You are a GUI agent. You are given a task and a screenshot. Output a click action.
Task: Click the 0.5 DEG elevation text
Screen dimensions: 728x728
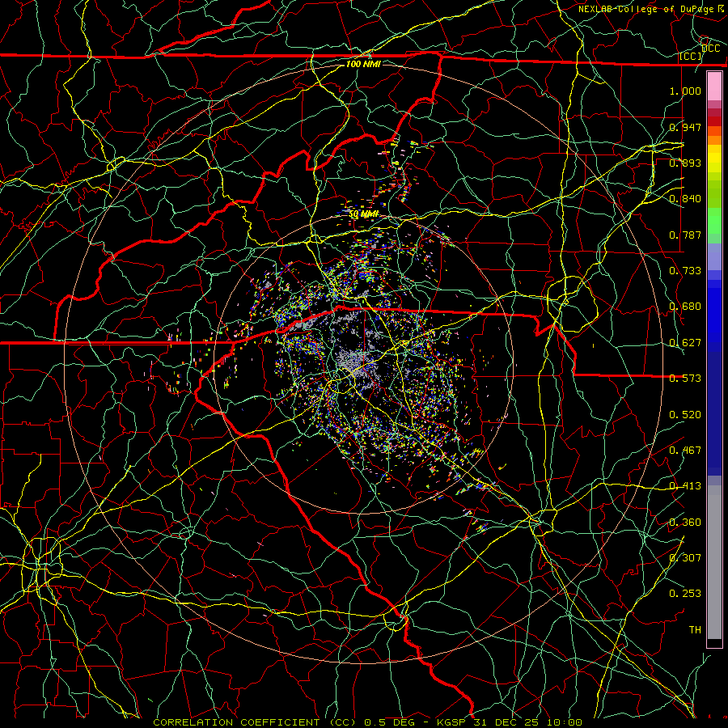click(390, 722)
